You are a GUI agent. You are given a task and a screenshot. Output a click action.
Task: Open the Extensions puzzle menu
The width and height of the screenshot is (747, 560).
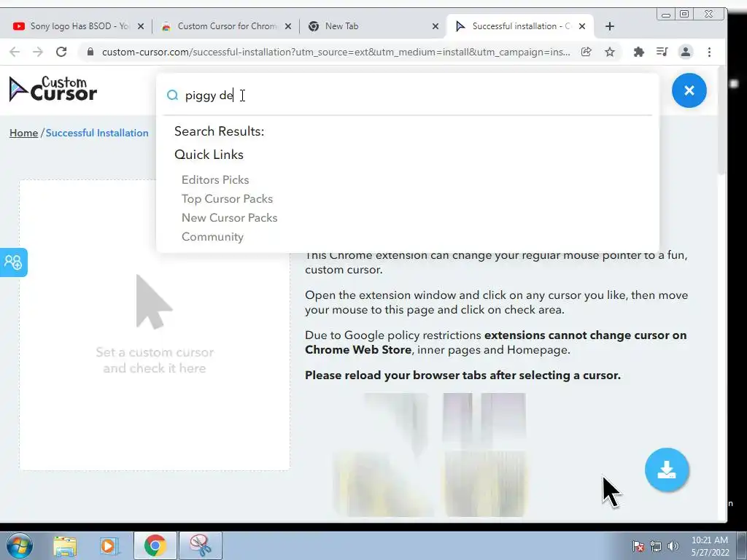point(639,52)
